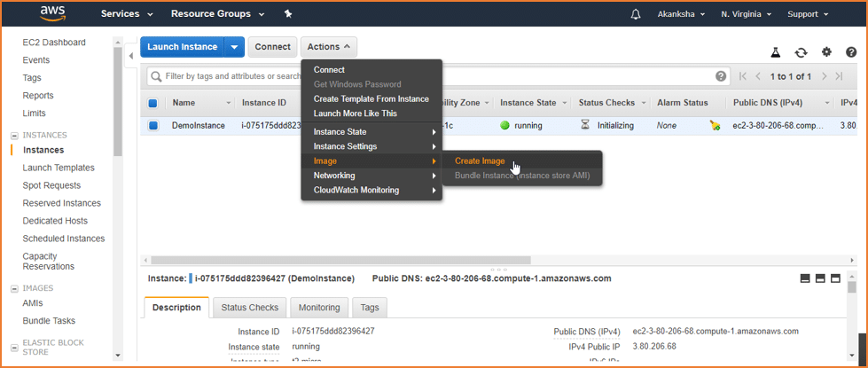This screenshot has height=368, width=868.
Task: Go to first page of results
Action: tap(743, 76)
